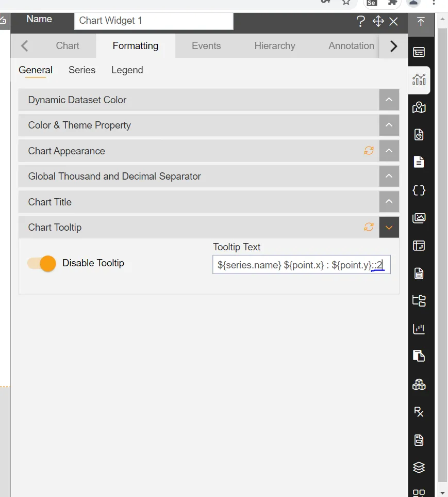Click the table with return arrow icon
The width and height of the screenshot is (448, 497).
(419, 246)
